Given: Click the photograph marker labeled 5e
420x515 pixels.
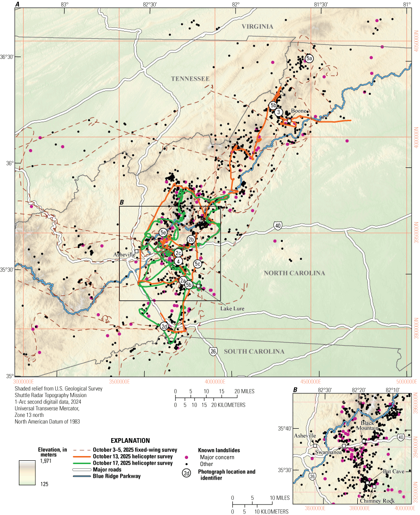Looking at the screenshot, I should click(x=163, y=232).
